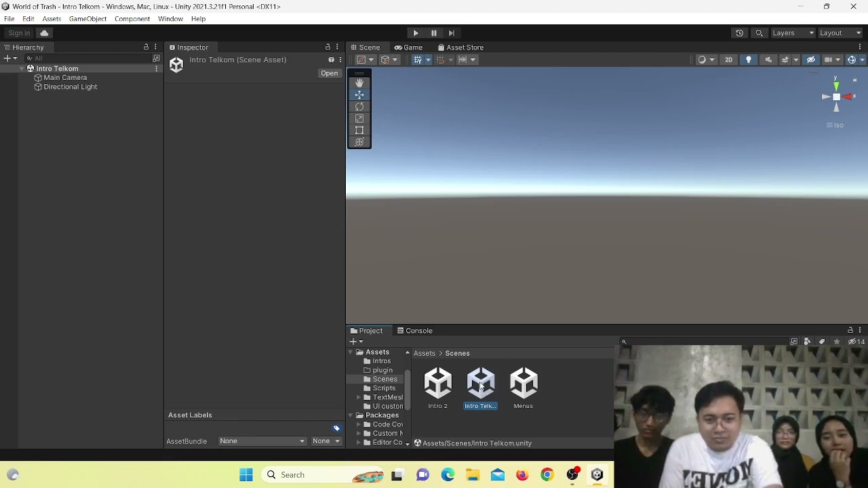Click the Pause button
Screen dimensions: 868x488
click(434, 33)
